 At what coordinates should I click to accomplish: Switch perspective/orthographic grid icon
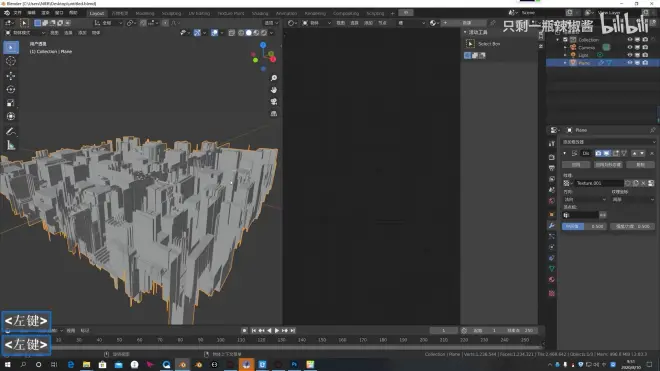pos(274,114)
